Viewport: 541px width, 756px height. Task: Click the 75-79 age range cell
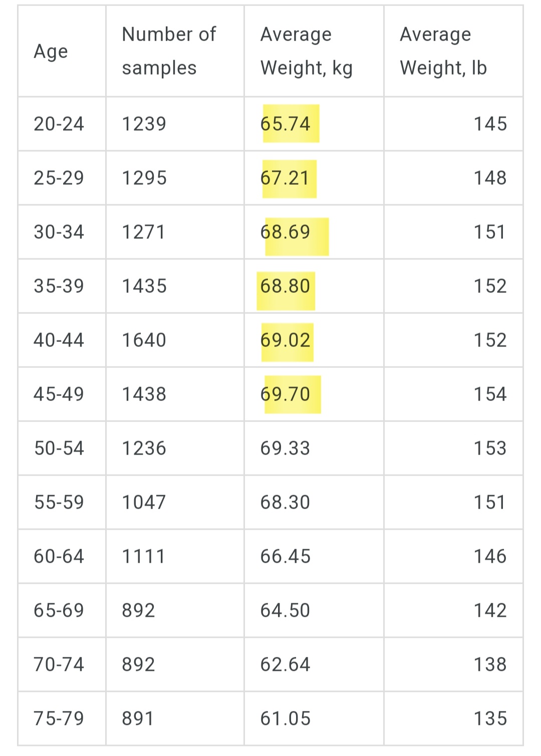coord(59,719)
